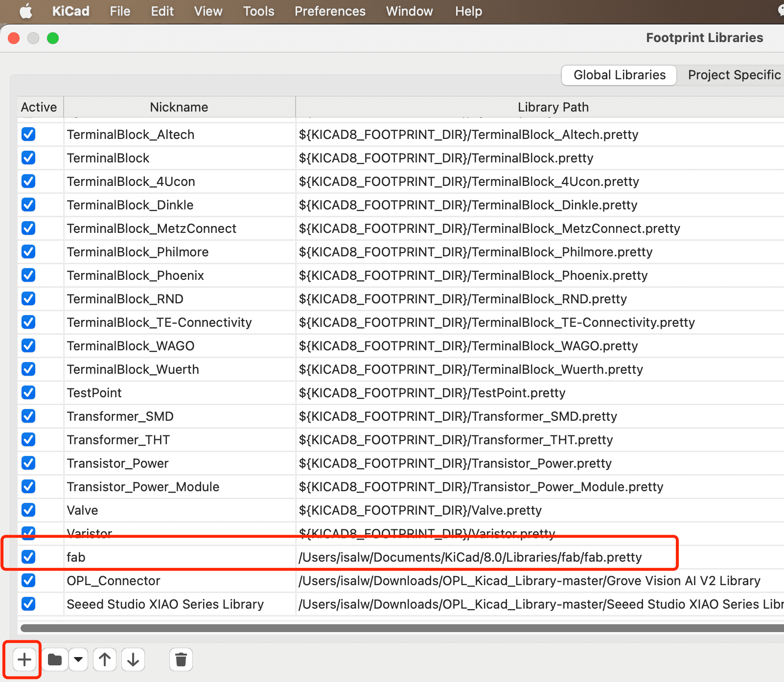Move selected library up with arrow
The image size is (784, 682).
pos(105,659)
